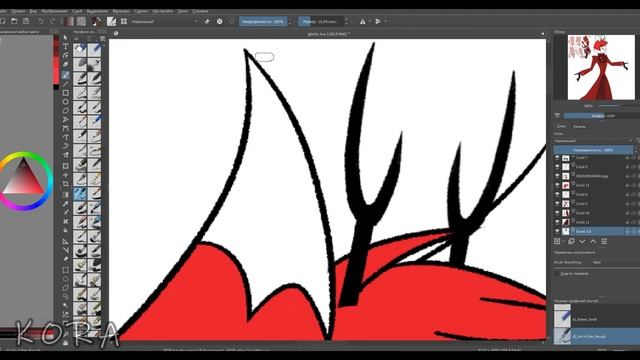The width and height of the screenshot is (640, 360).
Task: Select the Text tool in toolbox
Action: tap(65, 46)
